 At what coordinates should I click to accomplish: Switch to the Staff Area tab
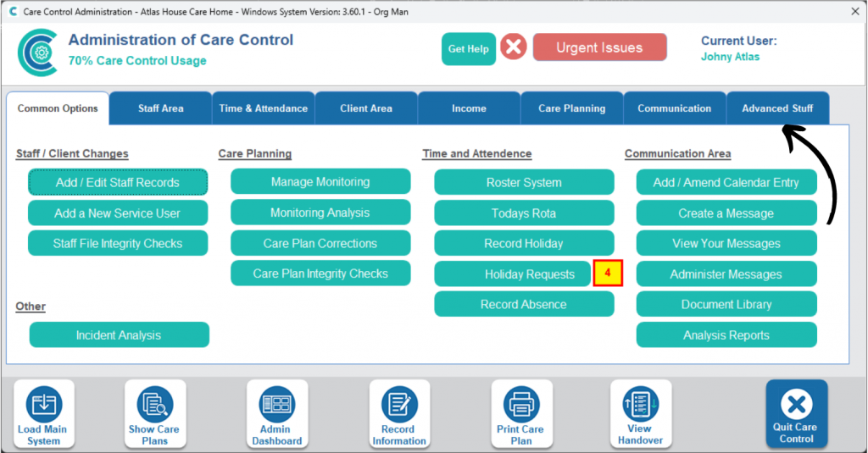click(160, 108)
